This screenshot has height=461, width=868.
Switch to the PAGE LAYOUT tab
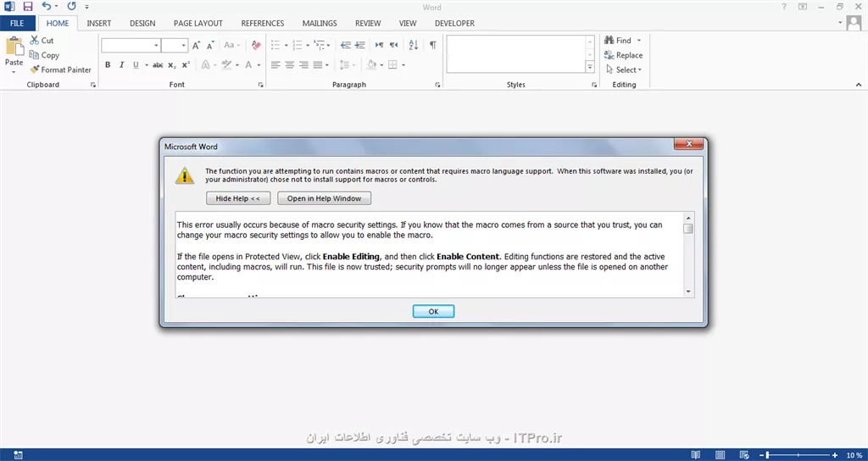click(198, 23)
